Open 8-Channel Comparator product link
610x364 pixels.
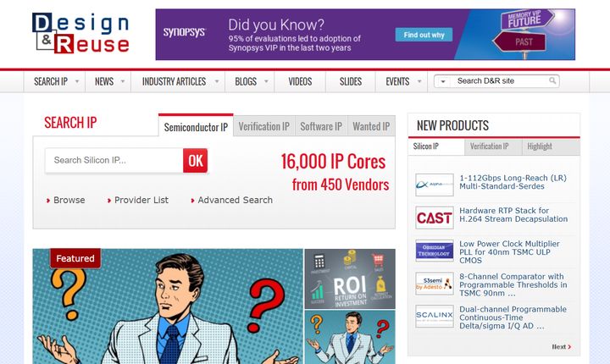[x=513, y=284]
